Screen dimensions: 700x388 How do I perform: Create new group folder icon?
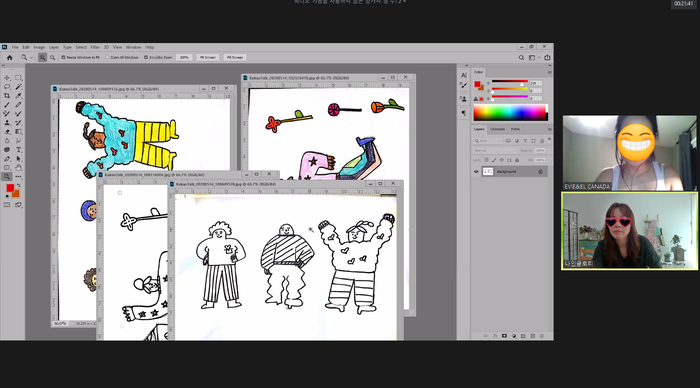(523, 336)
